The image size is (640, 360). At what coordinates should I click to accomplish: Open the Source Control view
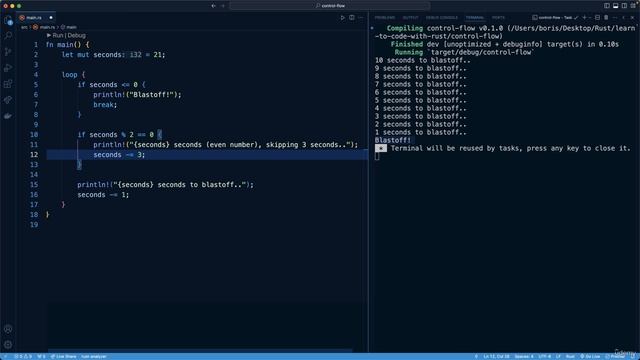8,52
